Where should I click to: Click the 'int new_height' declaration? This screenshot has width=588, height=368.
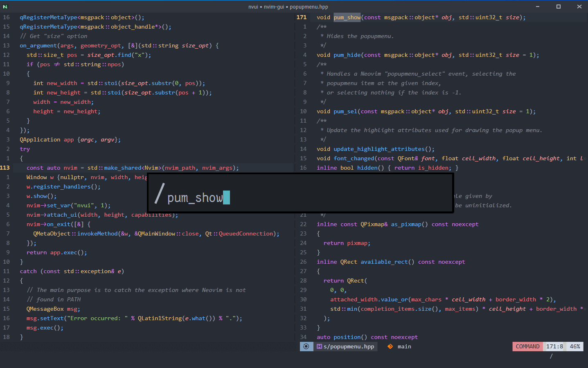(122, 92)
